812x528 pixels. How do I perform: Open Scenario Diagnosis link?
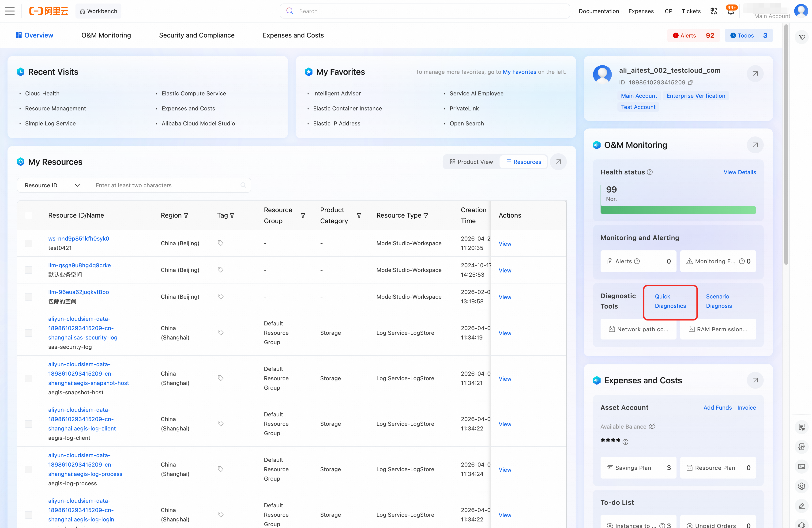719,301
